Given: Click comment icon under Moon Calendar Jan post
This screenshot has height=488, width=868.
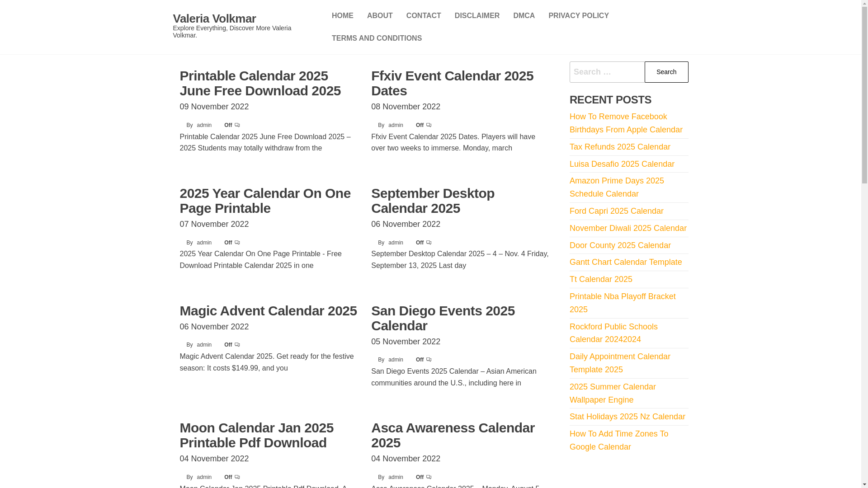Looking at the screenshot, I should click(237, 477).
